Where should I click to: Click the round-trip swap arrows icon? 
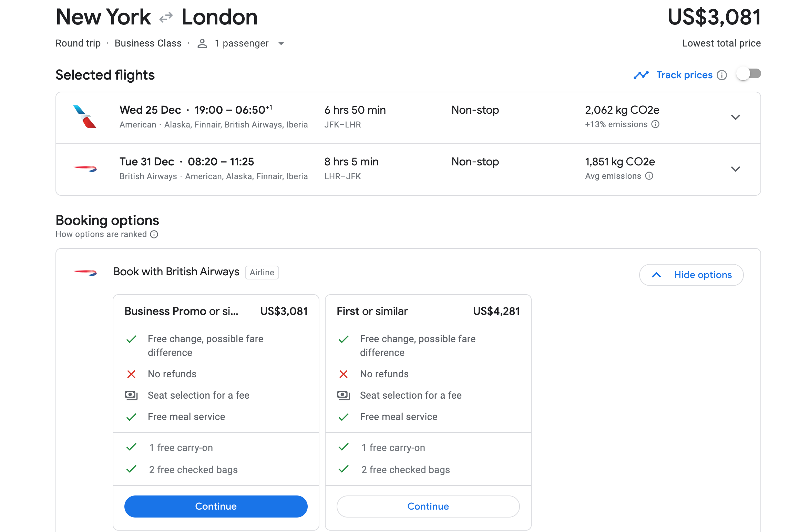(166, 17)
